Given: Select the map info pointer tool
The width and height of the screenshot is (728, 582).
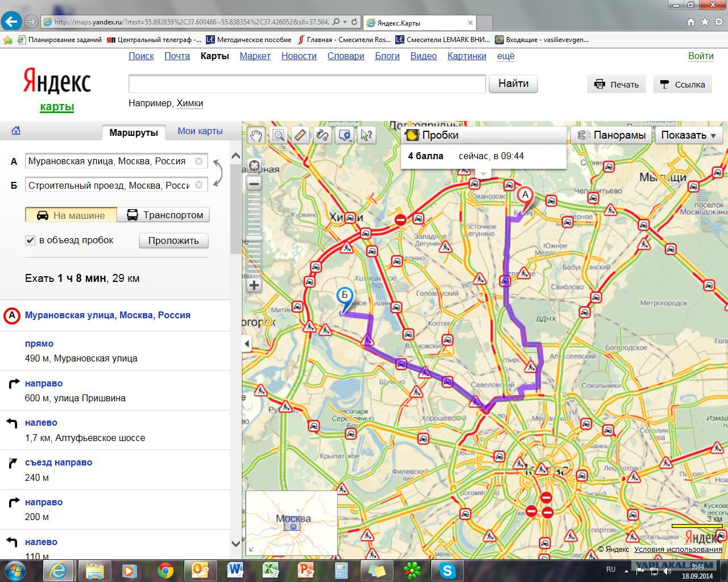Looking at the screenshot, I should (x=367, y=135).
